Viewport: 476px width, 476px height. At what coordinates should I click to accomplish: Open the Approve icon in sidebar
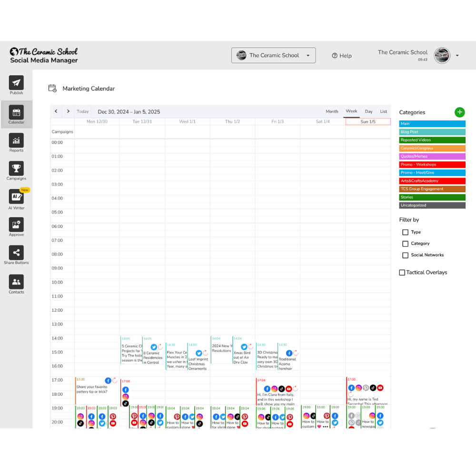tap(16, 225)
